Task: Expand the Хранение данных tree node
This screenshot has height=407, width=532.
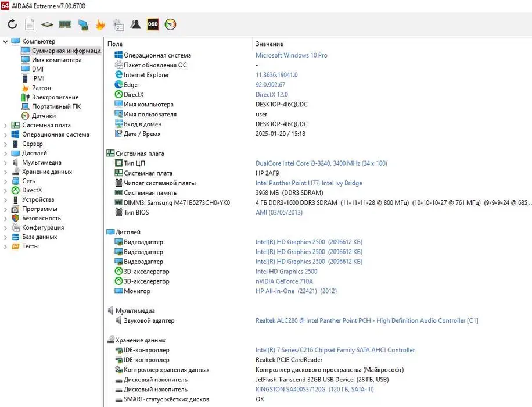Action: coord(5,172)
